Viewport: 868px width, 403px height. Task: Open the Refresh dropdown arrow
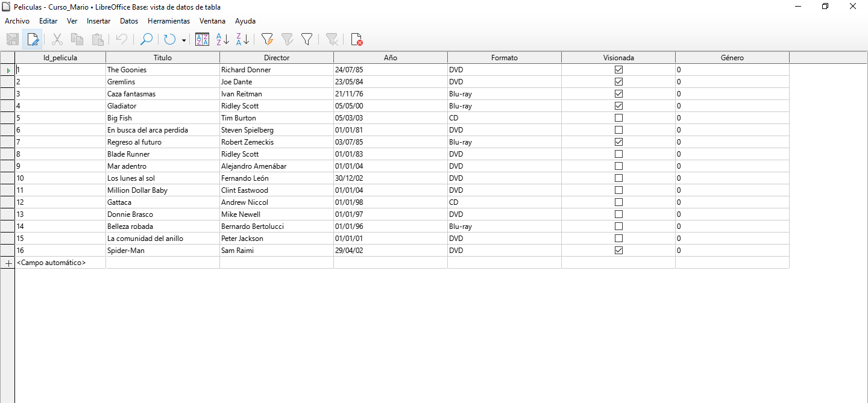(x=184, y=40)
